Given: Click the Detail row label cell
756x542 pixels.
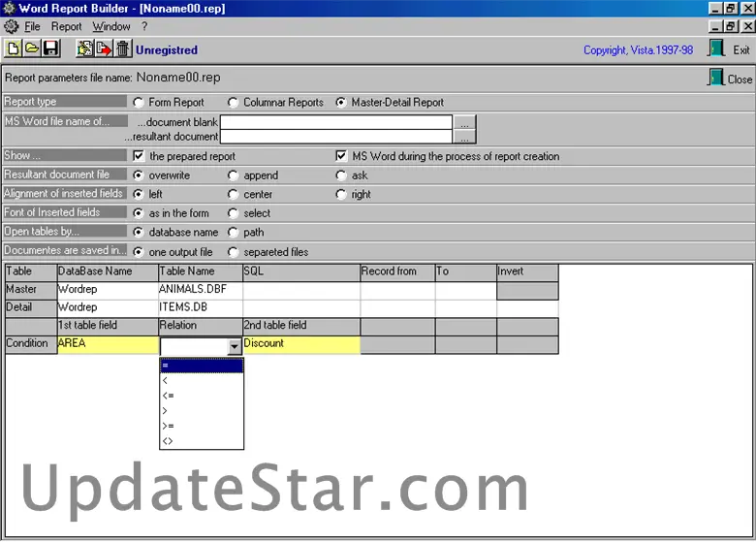Looking at the screenshot, I should click(x=31, y=308).
